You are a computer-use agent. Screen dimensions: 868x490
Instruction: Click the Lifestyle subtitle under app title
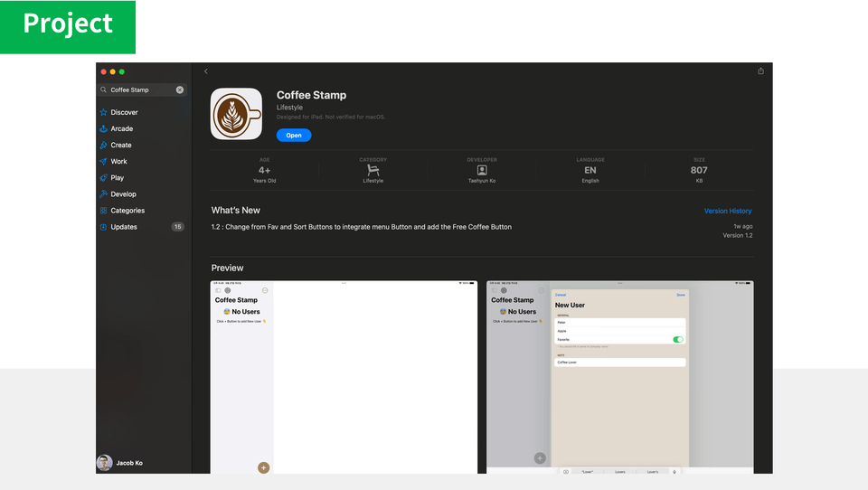point(289,108)
